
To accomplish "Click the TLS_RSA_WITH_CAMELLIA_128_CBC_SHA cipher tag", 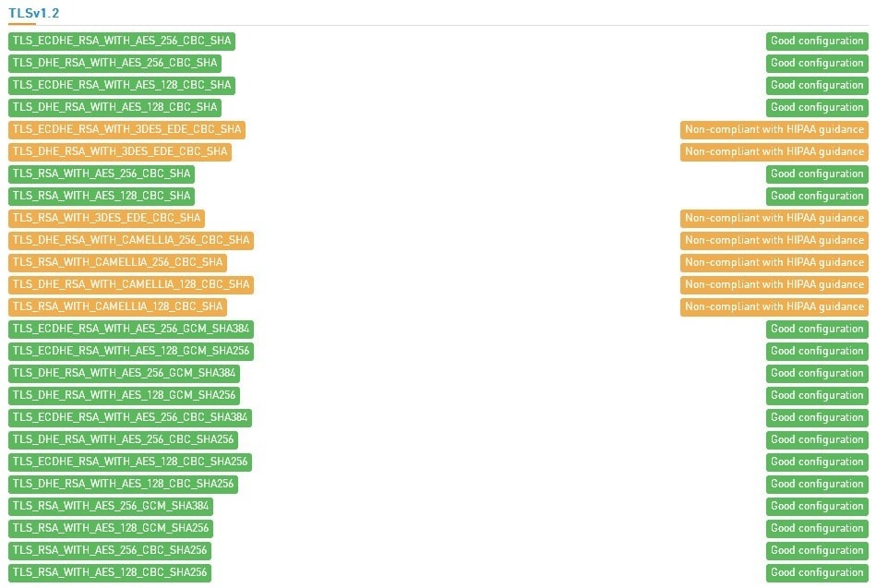I will pos(117,306).
